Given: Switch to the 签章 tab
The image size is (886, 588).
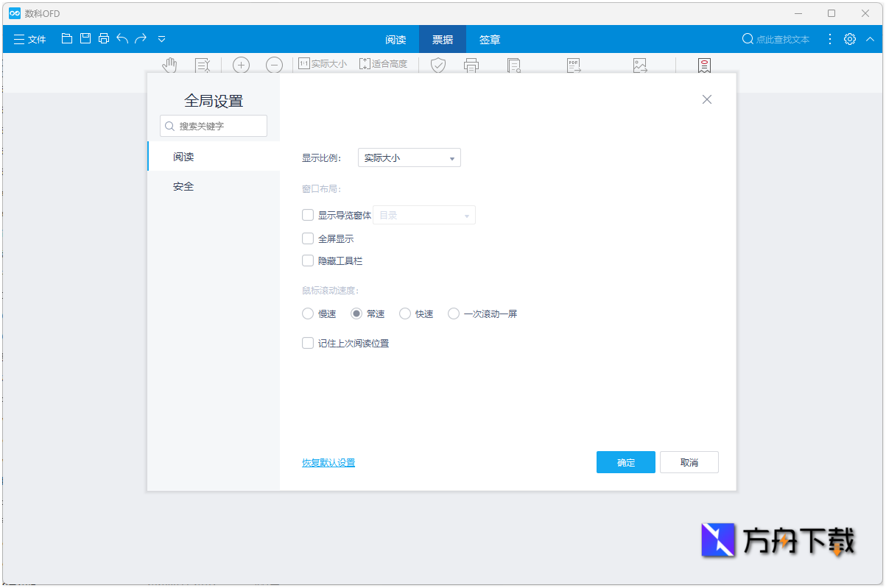Looking at the screenshot, I should pyautogui.click(x=490, y=39).
